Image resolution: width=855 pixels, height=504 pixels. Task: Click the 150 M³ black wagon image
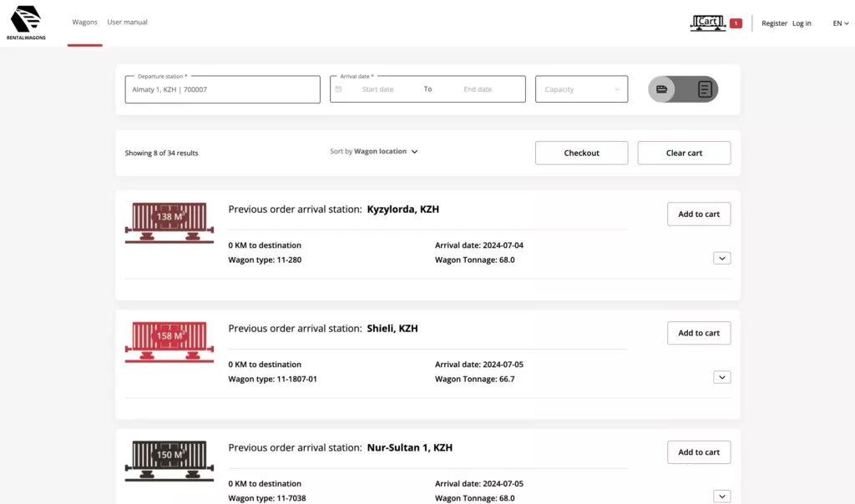pos(169,461)
